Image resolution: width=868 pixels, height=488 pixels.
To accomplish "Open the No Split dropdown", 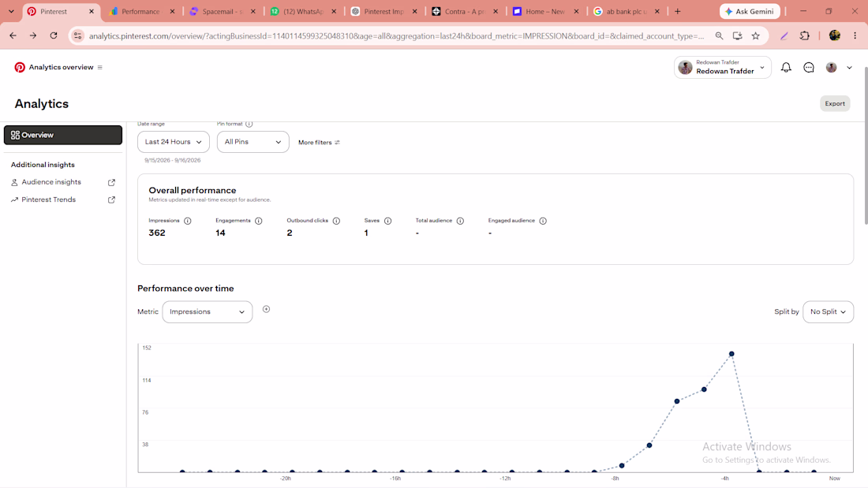I will 828,312.
